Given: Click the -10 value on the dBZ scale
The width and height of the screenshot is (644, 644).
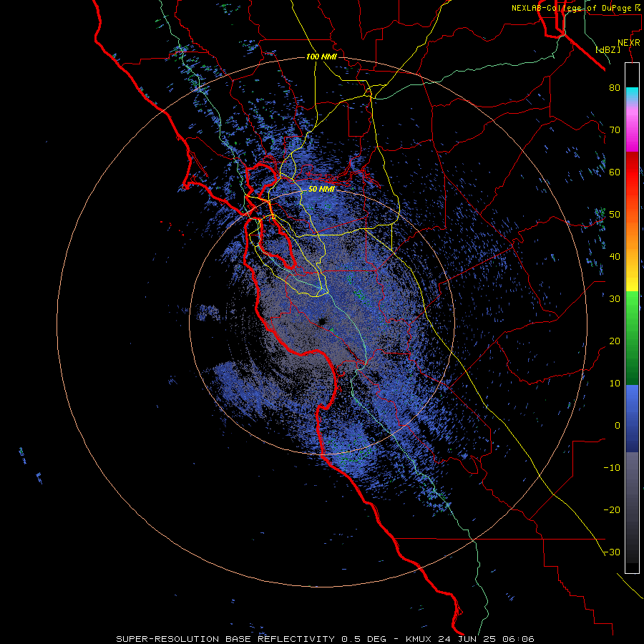Looking at the screenshot, I should coord(612,467).
